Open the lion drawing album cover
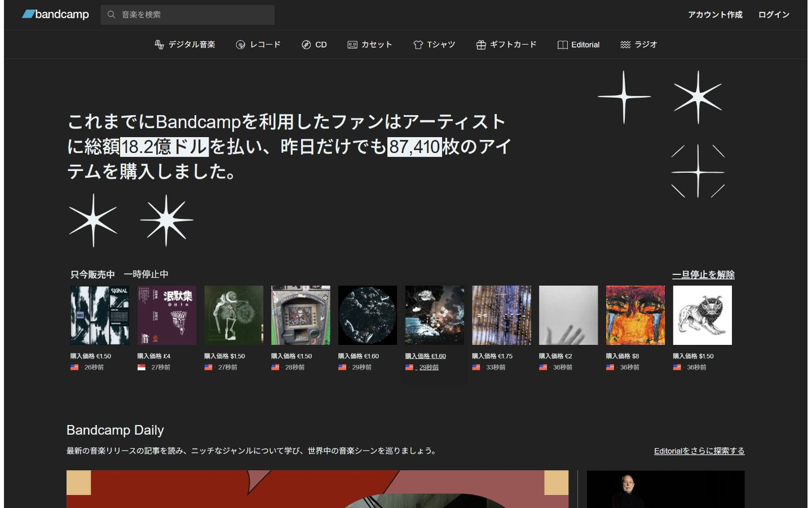This screenshot has height=508, width=812. click(x=703, y=315)
